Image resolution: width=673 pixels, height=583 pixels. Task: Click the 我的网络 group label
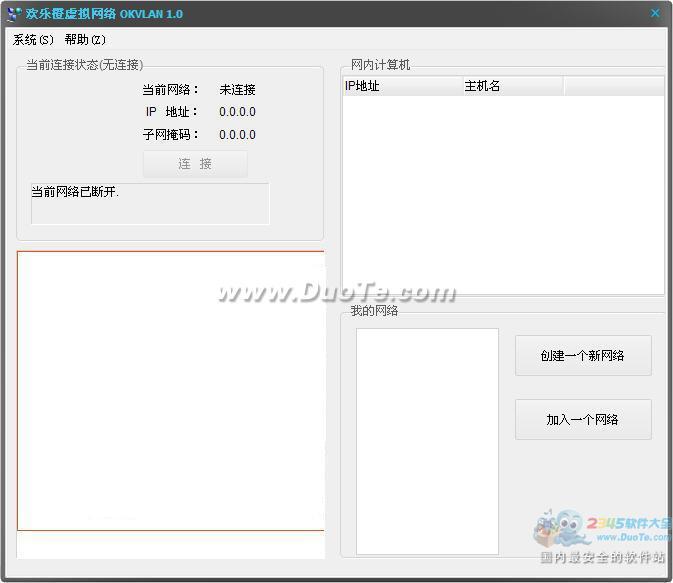click(x=374, y=310)
